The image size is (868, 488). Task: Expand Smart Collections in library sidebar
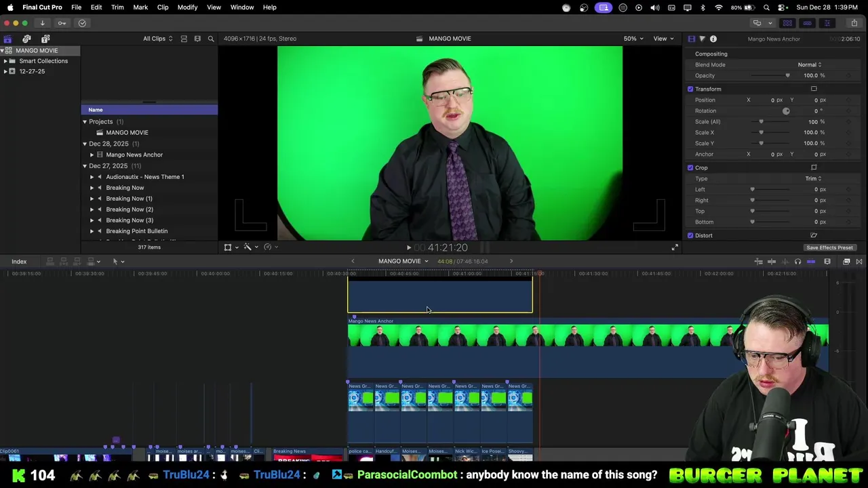tap(5, 61)
